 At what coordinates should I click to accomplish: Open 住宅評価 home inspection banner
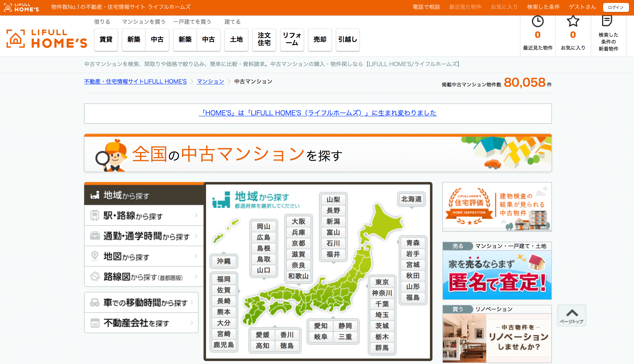click(x=497, y=207)
